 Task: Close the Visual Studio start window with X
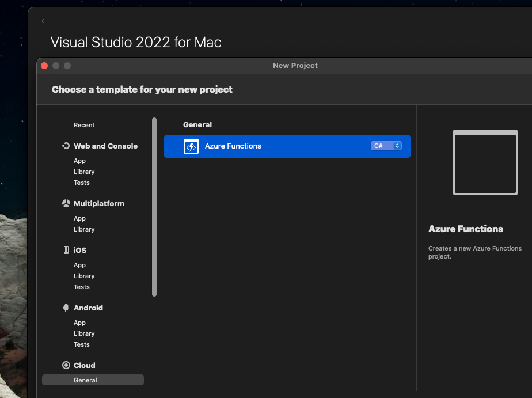(41, 21)
